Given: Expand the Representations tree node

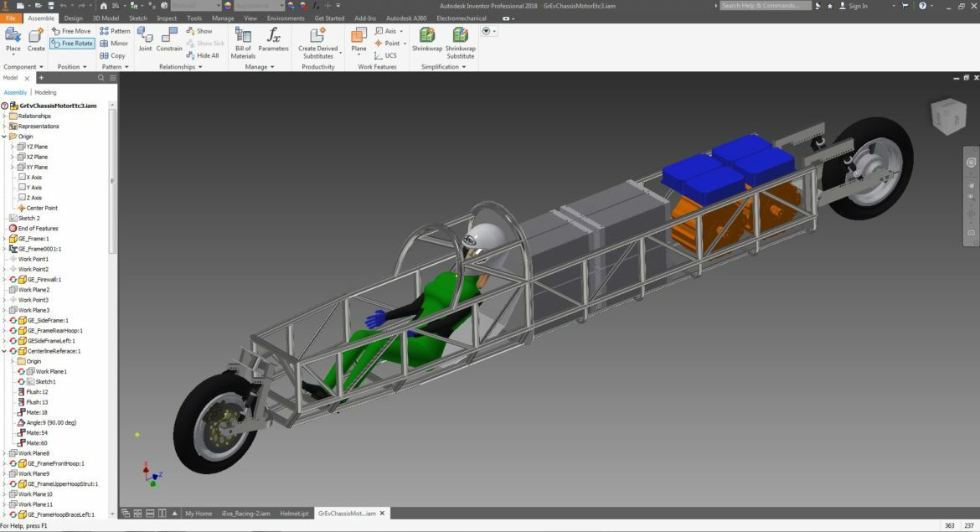Looking at the screenshot, I should click(x=4, y=127).
